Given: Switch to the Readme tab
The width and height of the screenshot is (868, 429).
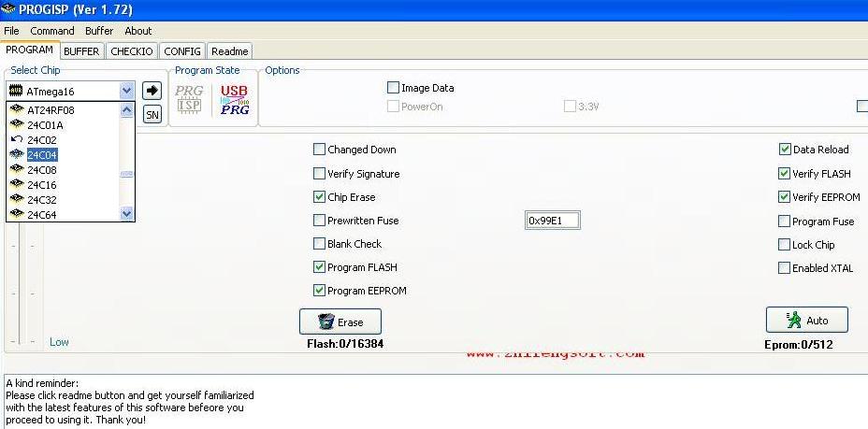Looking at the screenshot, I should pos(230,51).
